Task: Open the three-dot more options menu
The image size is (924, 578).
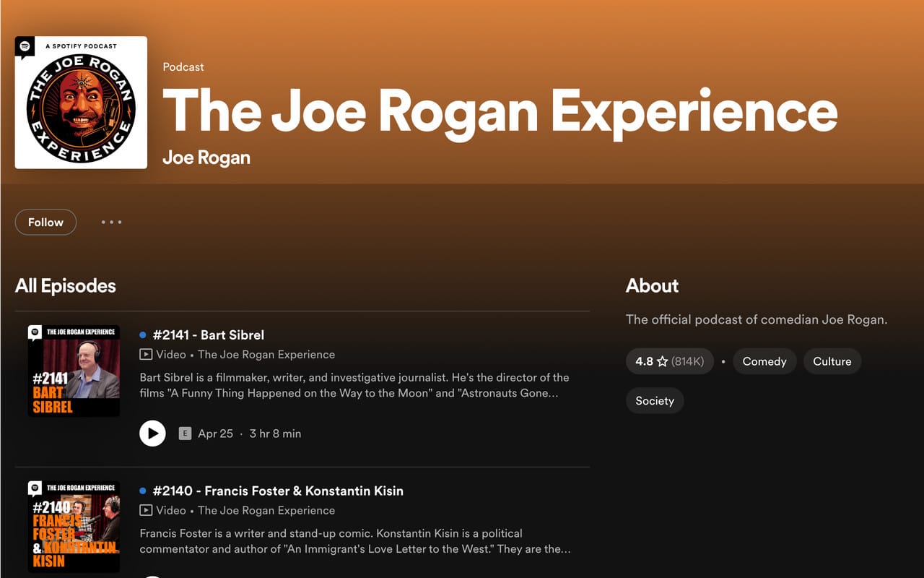Action: [x=111, y=222]
